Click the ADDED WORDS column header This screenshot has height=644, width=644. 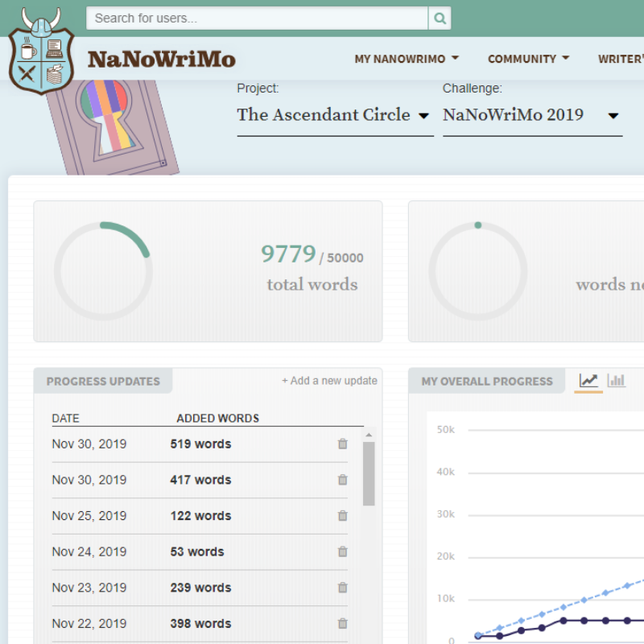217,418
